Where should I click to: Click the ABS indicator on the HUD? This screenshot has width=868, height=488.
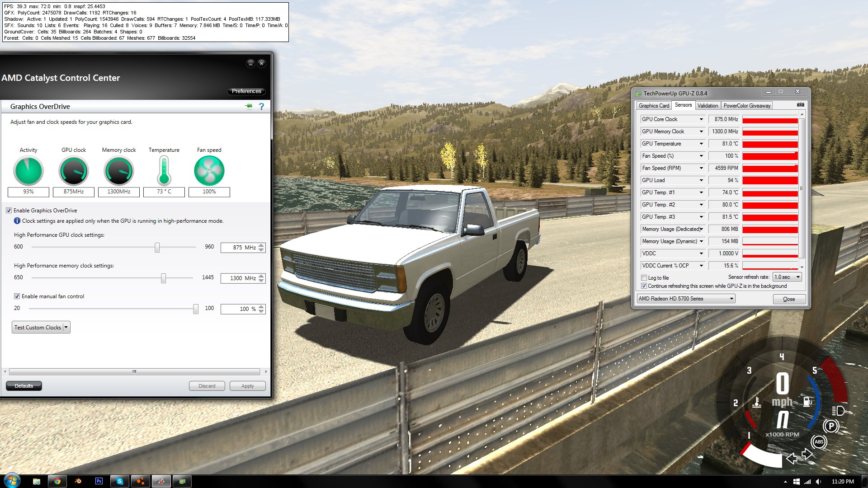[x=819, y=442]
